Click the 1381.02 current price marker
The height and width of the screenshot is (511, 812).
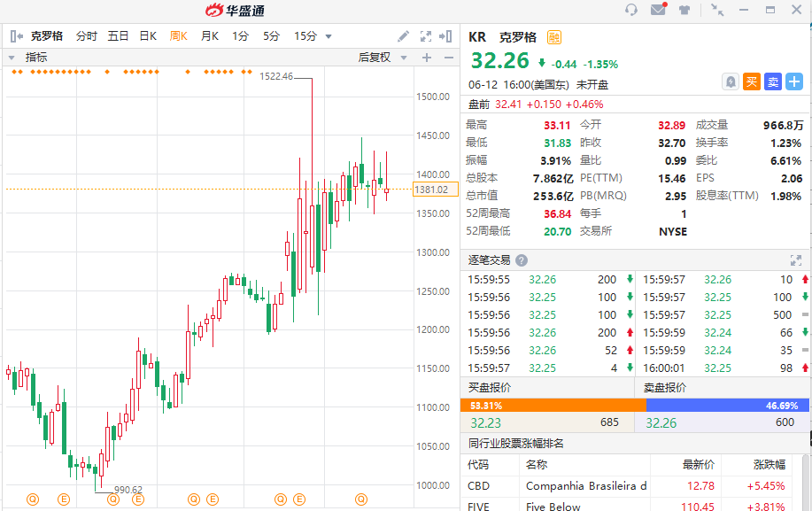(x=436, y=190)
